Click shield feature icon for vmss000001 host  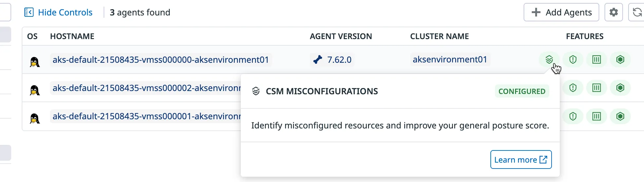573,116
